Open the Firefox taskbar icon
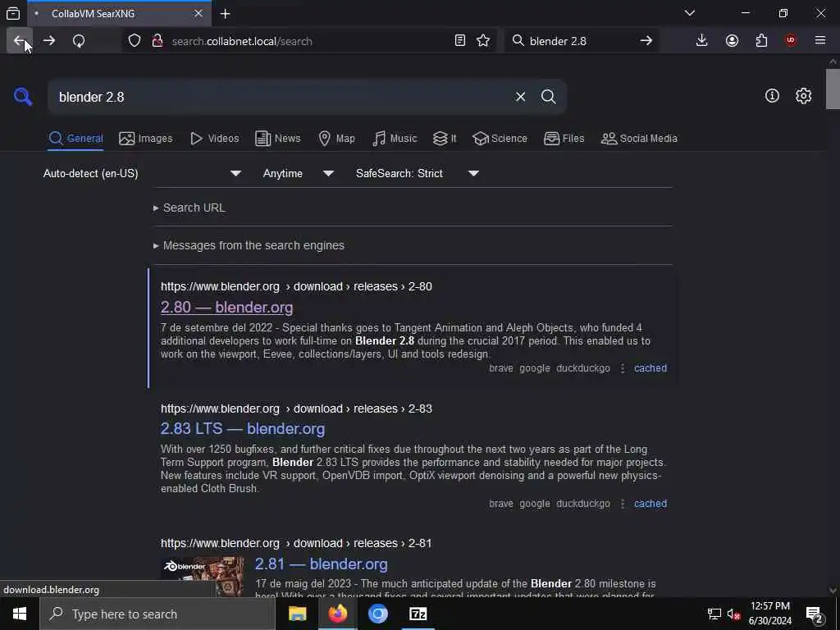 click(337, 614)
